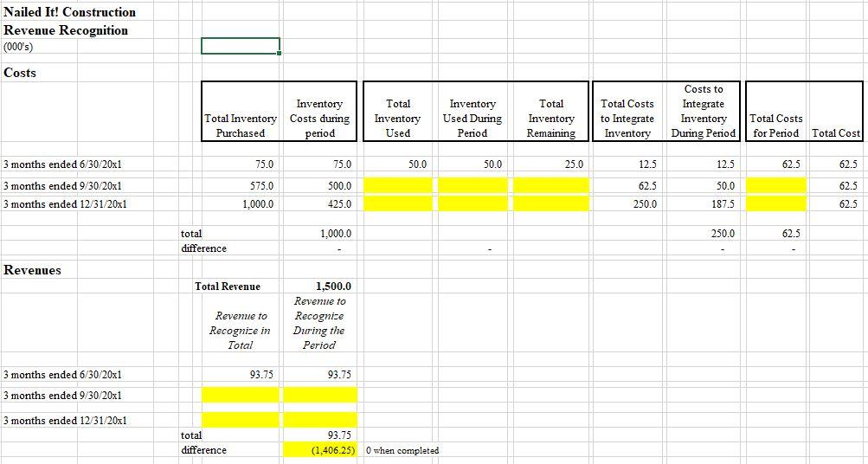Click 62.5 under Total Costs to Integrate, 9/30/20x1
This screenshot has width=868, height=464.
pos(647,186)
